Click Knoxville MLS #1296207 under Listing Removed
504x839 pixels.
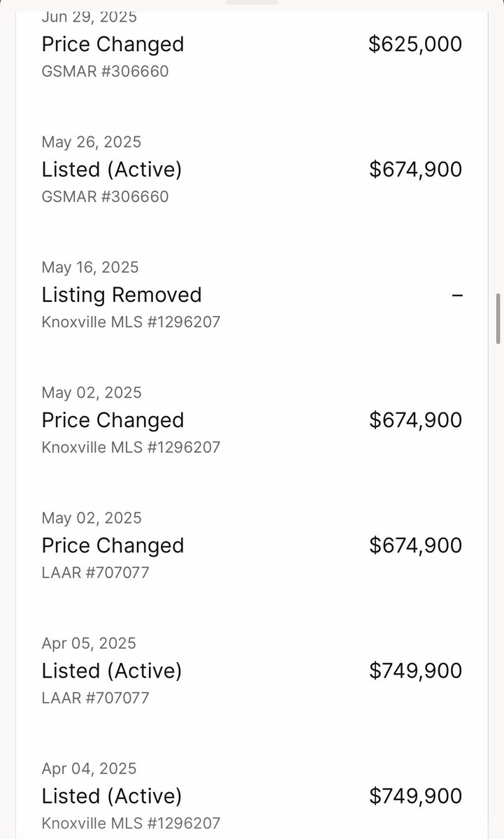click(131, 322)
